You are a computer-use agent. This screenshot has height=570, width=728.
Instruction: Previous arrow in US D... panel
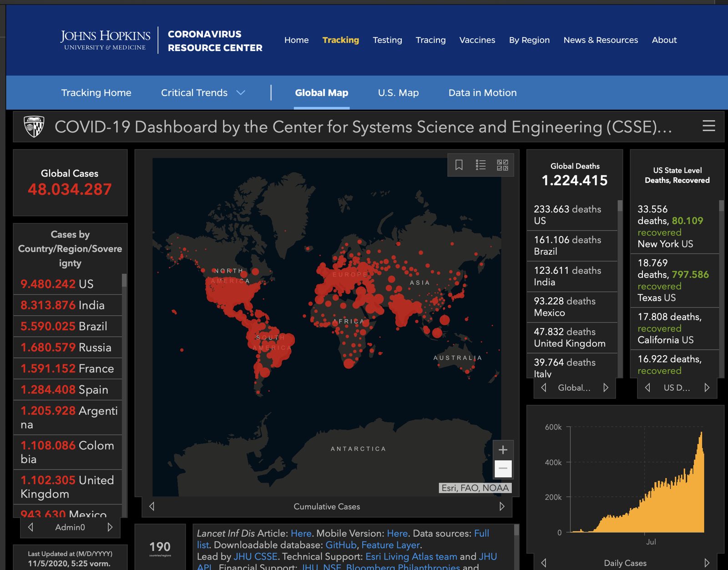(647, 388)
